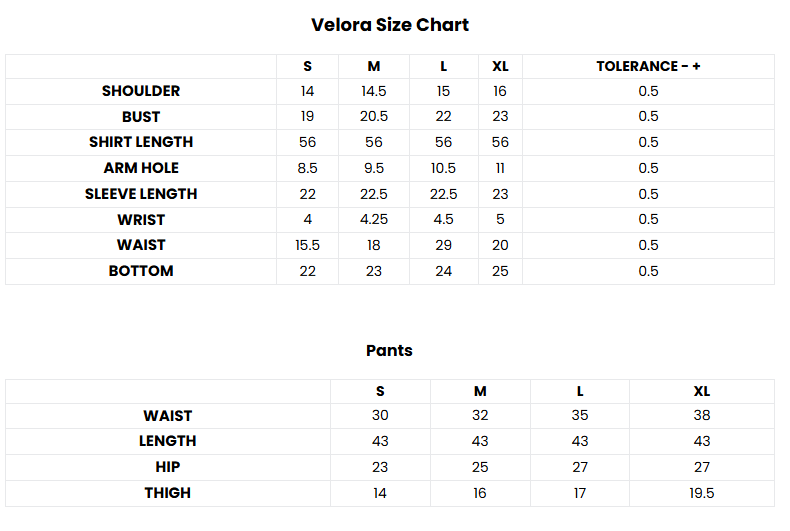
Task: Click the BOTTOM row label
Action: pos(141,271)
